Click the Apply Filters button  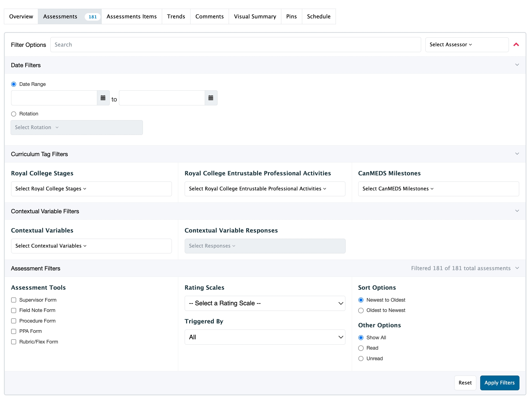[499, 383]
